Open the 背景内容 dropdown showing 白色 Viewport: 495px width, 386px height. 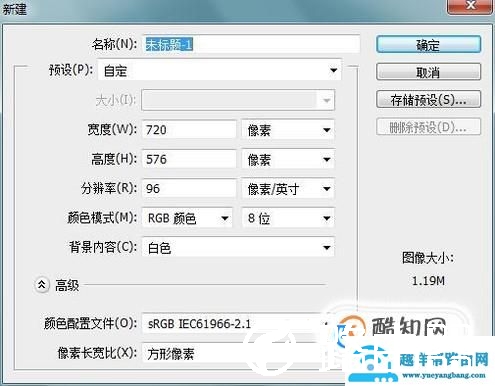(x=238, y=247)
